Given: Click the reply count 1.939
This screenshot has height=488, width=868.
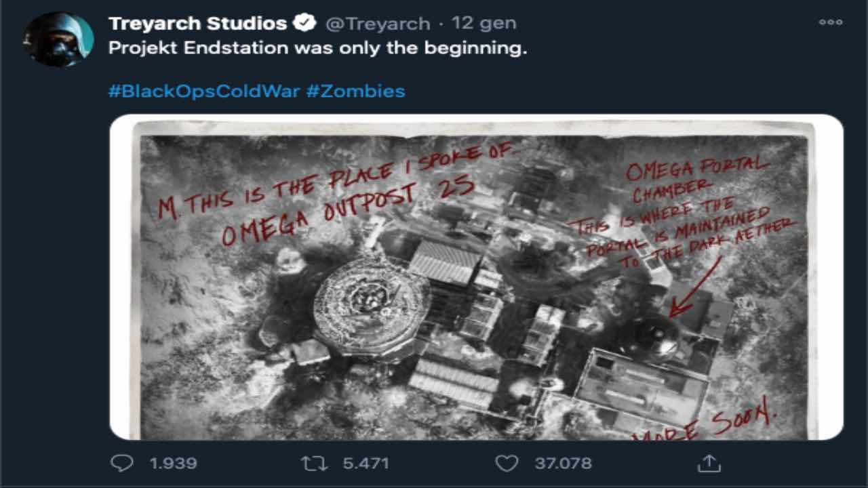Looking at the screenshot, I should pos(173,464).
